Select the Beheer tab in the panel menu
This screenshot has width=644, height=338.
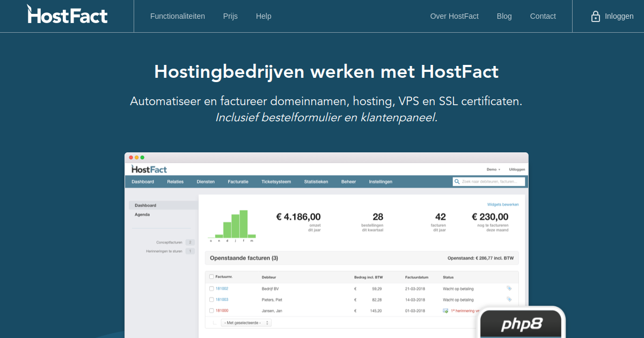(348, 182)
